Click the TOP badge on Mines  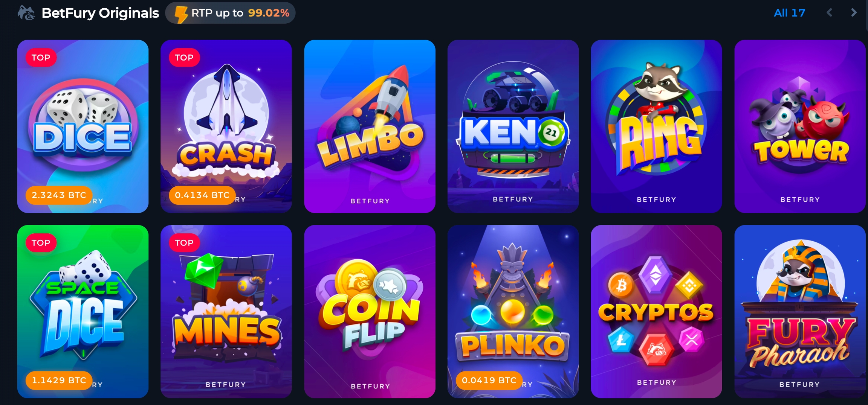click(184, 243)
